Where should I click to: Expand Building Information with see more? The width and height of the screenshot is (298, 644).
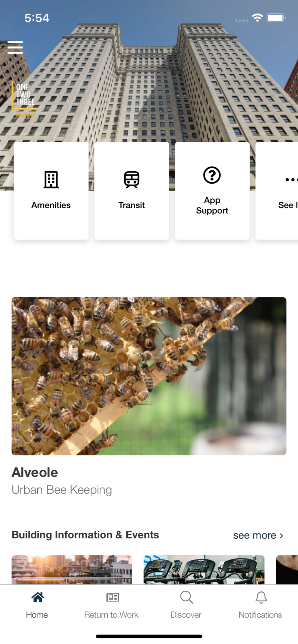pyautogui.click(x=254, y=535)
